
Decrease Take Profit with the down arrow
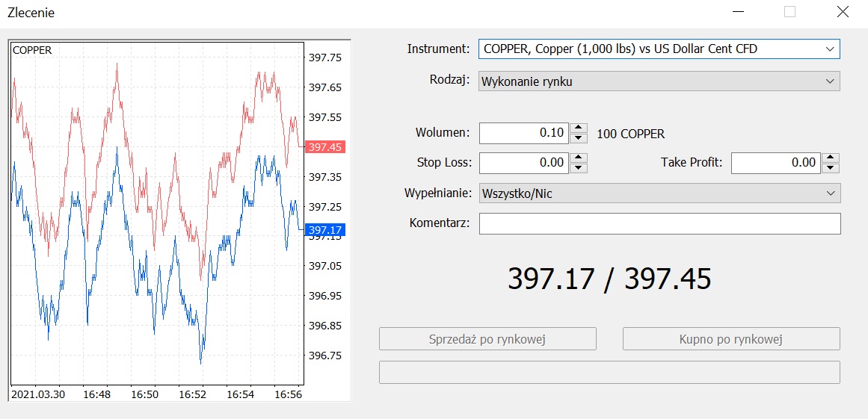pos(830,167)
